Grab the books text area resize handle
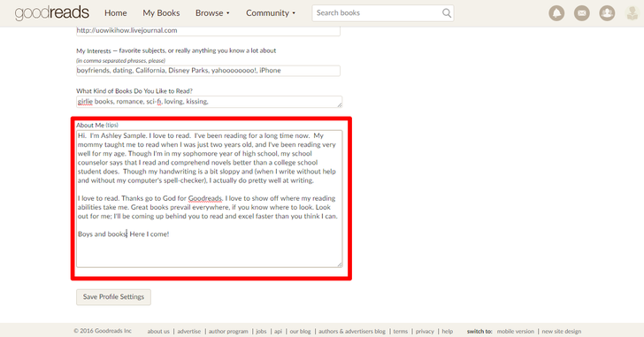Viewport: 644px width, 337px height. [x=340, y=104]
